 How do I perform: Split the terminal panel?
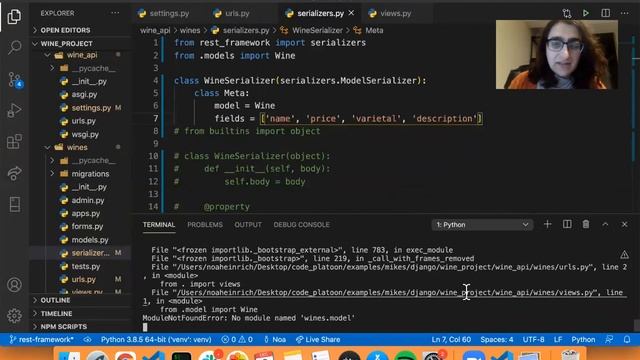[x=567, y=224]
